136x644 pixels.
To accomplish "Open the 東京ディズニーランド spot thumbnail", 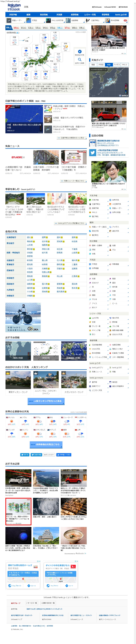I will [x=18, y=380].
